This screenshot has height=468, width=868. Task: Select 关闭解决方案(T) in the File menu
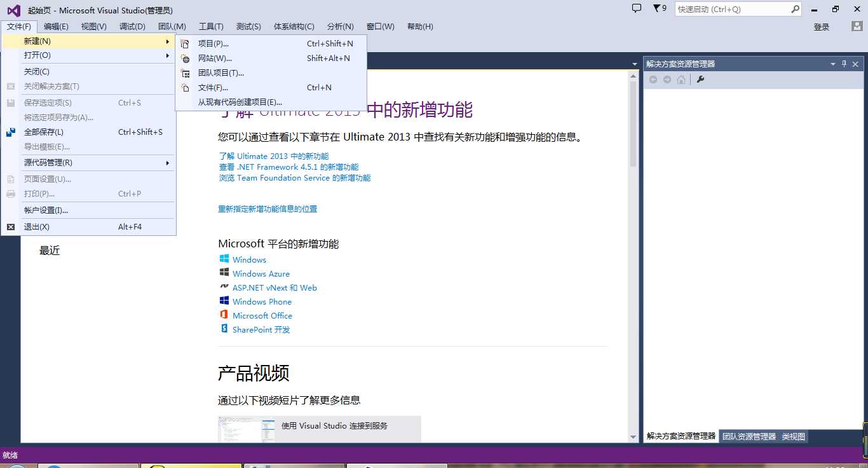click(88, 86)
